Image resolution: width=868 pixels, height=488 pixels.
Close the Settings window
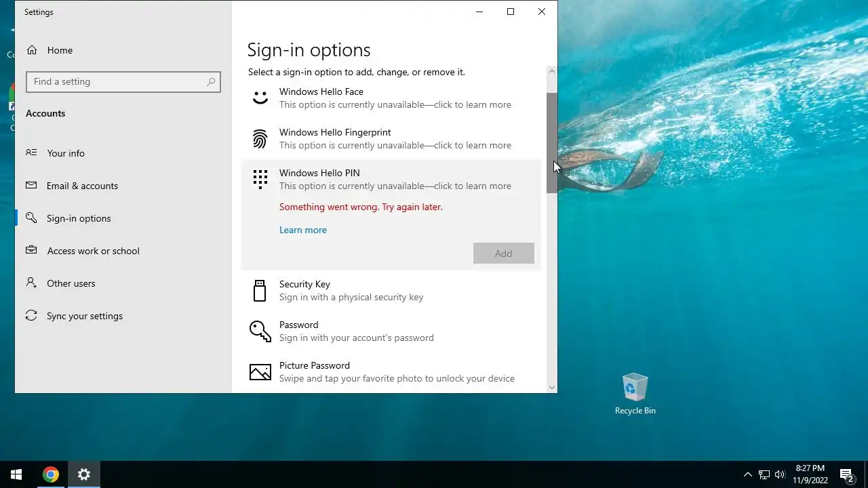[x=542, y=12]
